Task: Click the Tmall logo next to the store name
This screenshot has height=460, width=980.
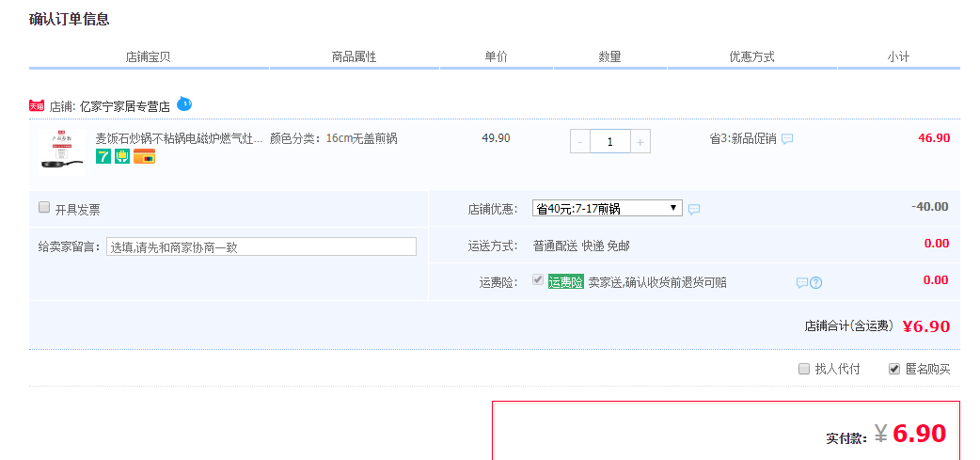Action: [37, 106]
